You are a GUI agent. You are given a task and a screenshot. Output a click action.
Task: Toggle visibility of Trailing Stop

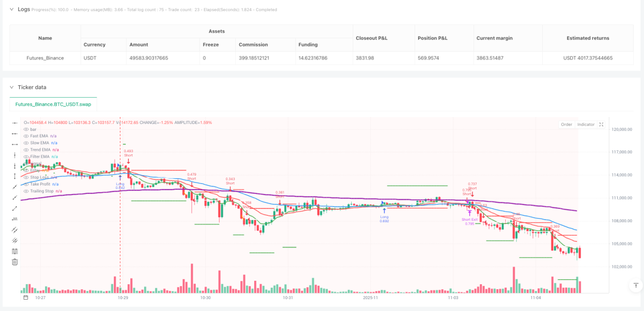coord(26,191)
